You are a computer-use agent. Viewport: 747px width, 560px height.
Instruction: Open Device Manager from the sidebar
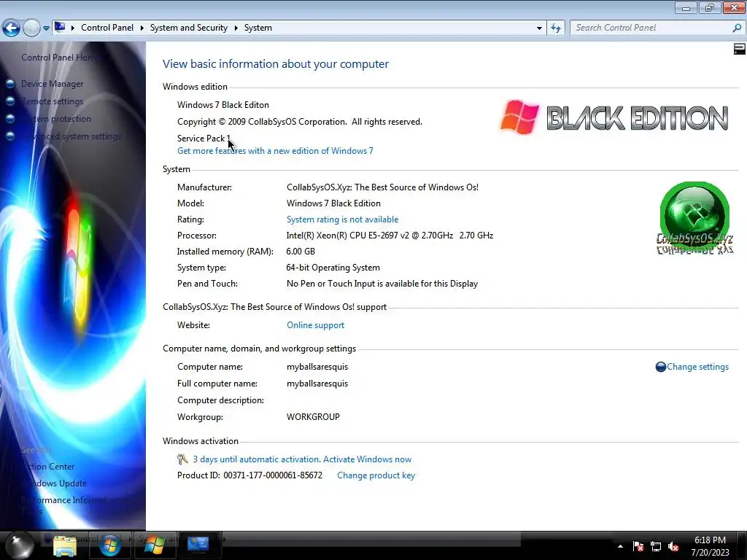click(52, 84)
